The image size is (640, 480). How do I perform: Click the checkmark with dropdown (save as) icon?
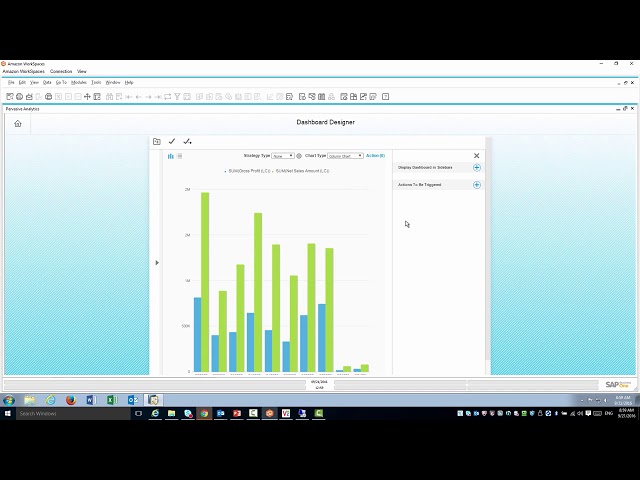187,141
